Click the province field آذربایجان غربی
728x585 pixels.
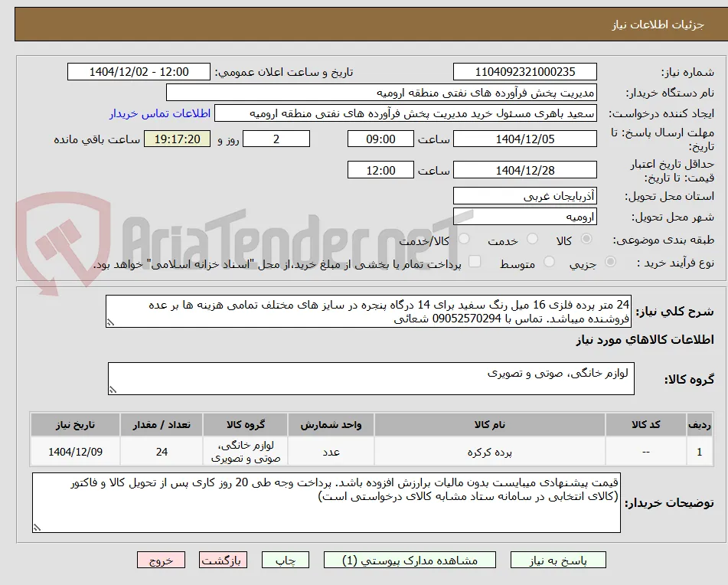525,196
